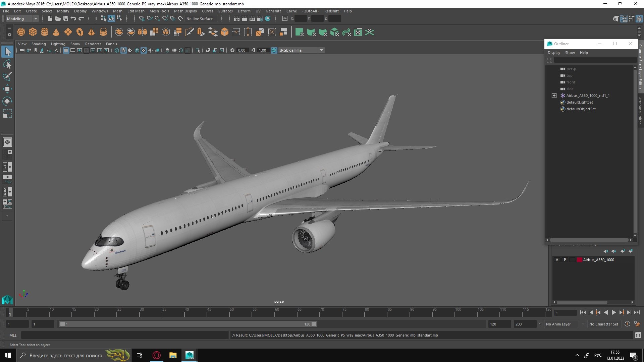Click the Save Scene icon
The height and width of the screenshot is (362, 644).
pos(66,19)
